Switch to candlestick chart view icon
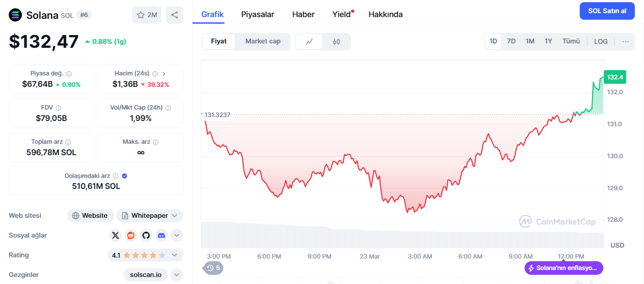This screenshot has height=284, width=644. pos(336,42)
